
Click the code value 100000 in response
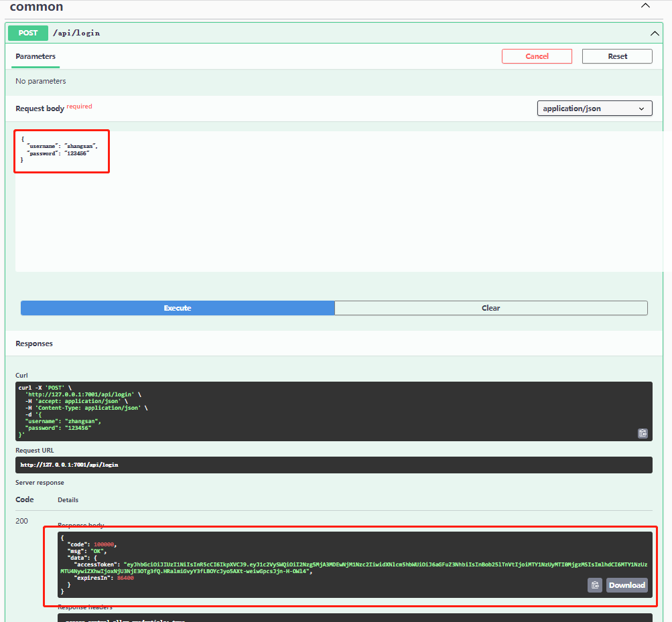pos(104,544)
